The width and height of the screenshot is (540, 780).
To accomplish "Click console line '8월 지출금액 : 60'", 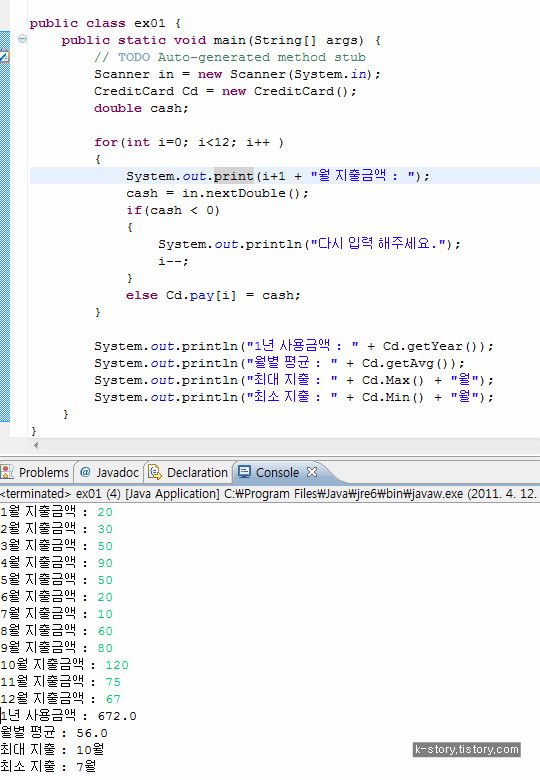I will pos(57,630).
